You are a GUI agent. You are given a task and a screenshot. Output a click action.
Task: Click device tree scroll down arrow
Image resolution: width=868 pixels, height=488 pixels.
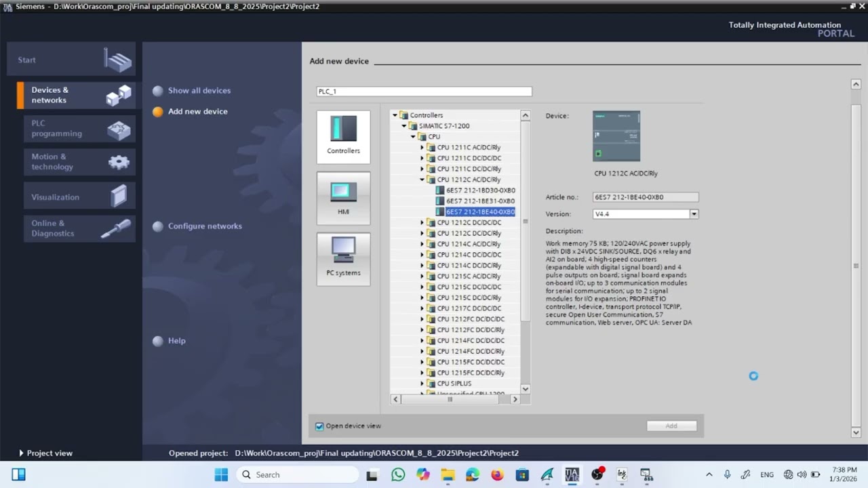click(x=525, y=389)
